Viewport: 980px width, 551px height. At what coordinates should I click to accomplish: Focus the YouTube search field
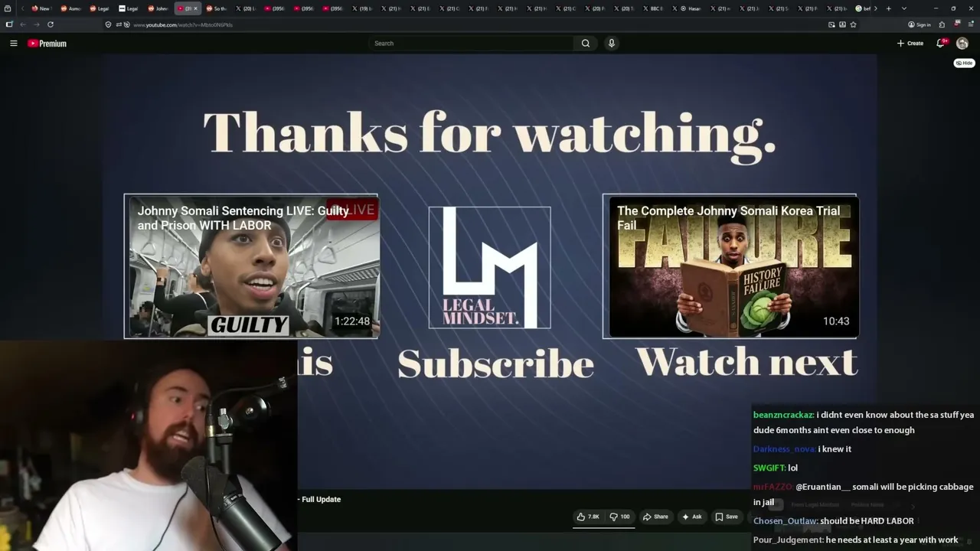471,44
